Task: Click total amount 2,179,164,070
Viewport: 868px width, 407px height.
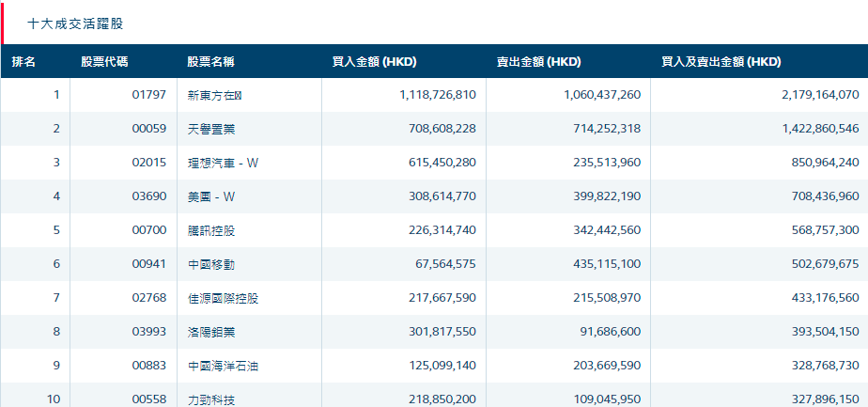Action: pos(820,95)
